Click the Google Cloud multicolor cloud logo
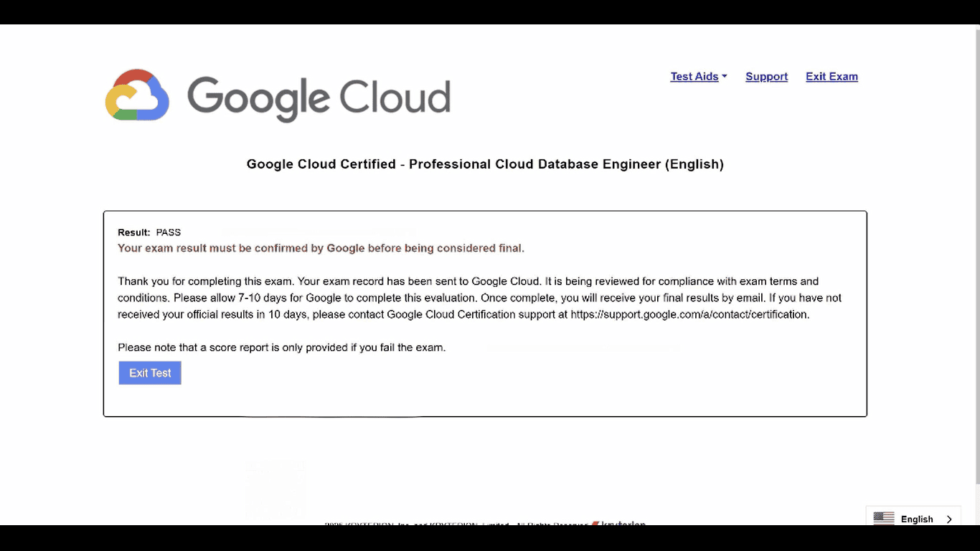Image resolution: width=980 pixels, height=551 pixels. click(137, 95)
